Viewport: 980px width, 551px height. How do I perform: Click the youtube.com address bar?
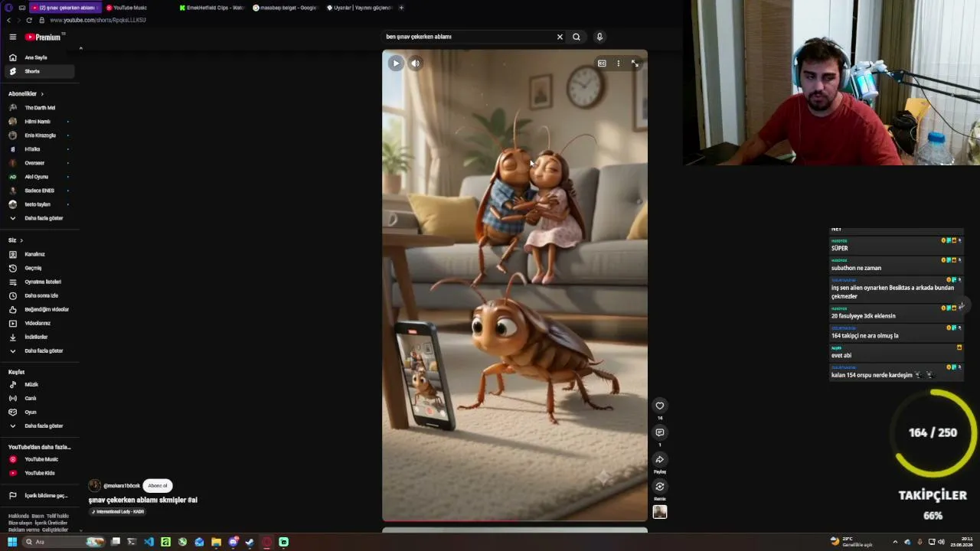(x=98, y=20)
